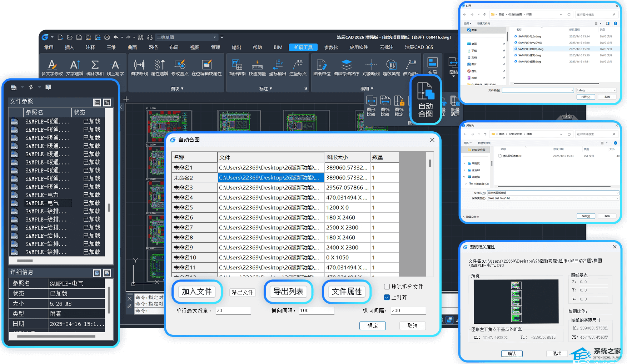This screenshot has height=364, width=627.
Task: Click the 快速测量 icon
Action: (x=257, y=65)
